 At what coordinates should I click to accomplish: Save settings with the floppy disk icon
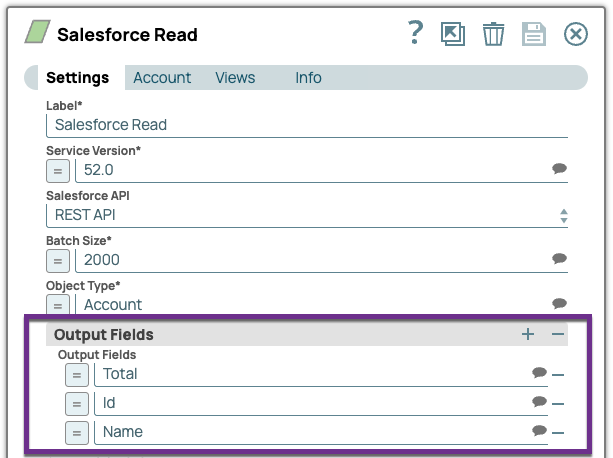coord(534,34)
